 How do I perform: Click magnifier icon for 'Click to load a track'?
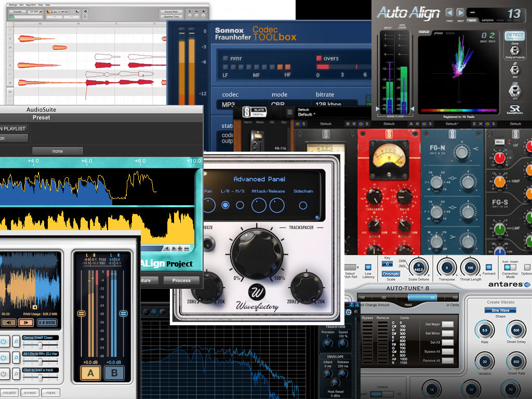pos(16,374)
